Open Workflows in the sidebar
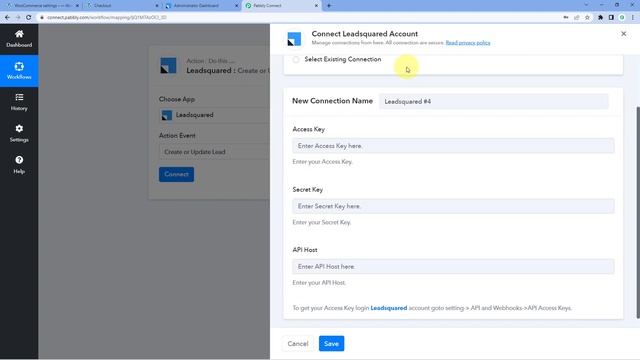The height and width of the screenshot is (360, 640). point(19,71)
